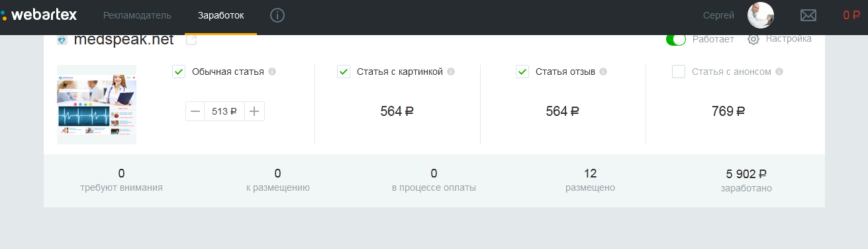
Task: Decrease the article price with the minus button
Action: pos(195,111)
